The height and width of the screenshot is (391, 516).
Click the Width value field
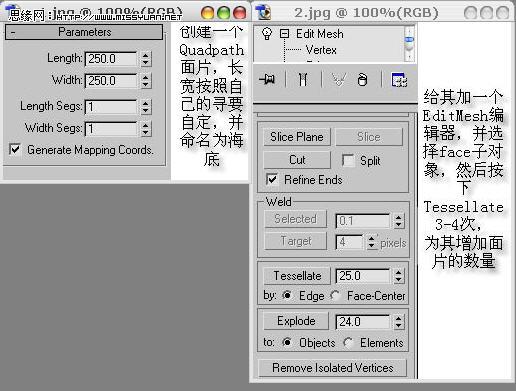point(111,81)
